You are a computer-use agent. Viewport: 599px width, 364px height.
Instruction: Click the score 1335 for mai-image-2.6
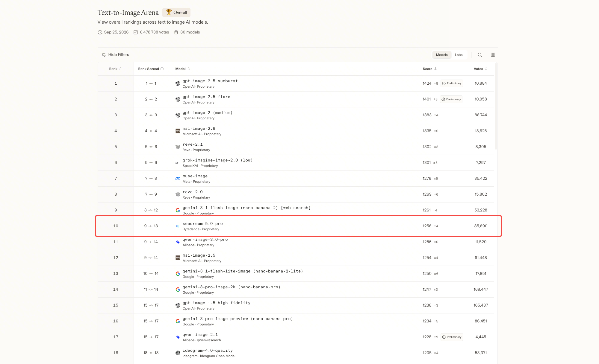427,131
